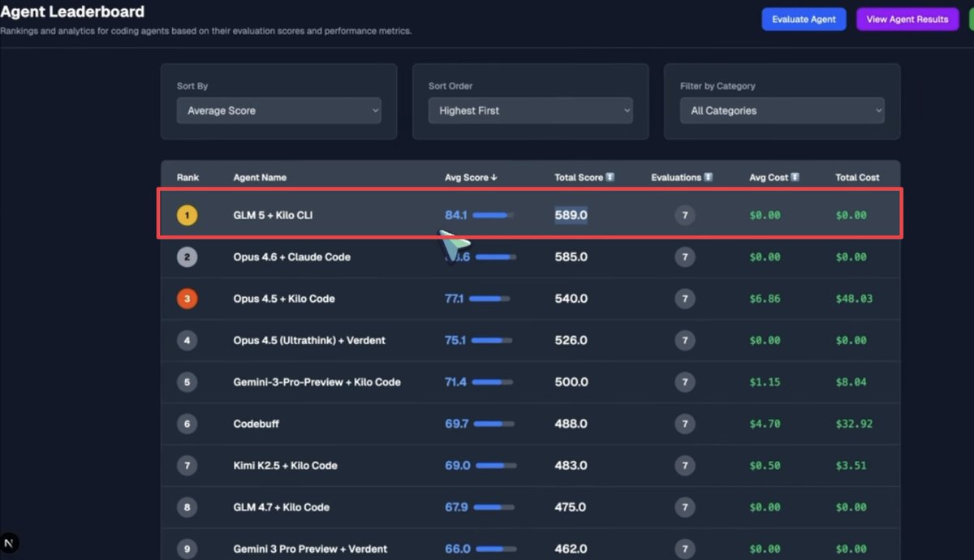This screenshot has width=974, height=560.
Task: Open the Sort By dropdown
Action: point(278,110)
